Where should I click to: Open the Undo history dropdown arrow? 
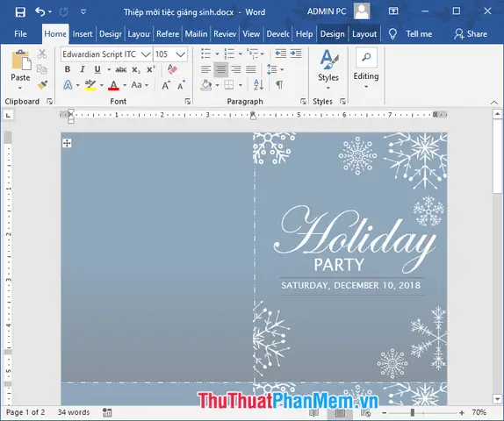click(x=50, y=12)
